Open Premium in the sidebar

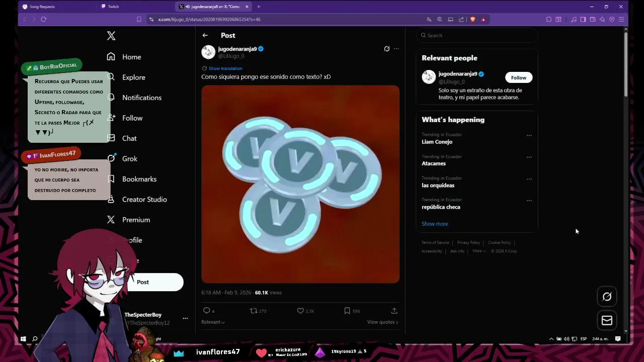coord(136,220)
